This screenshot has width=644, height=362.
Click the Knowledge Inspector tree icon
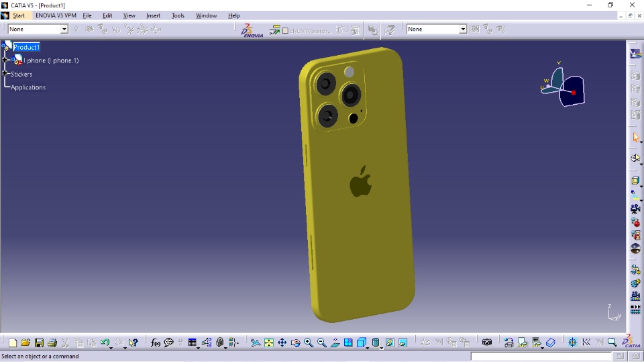tap(207, 343)
